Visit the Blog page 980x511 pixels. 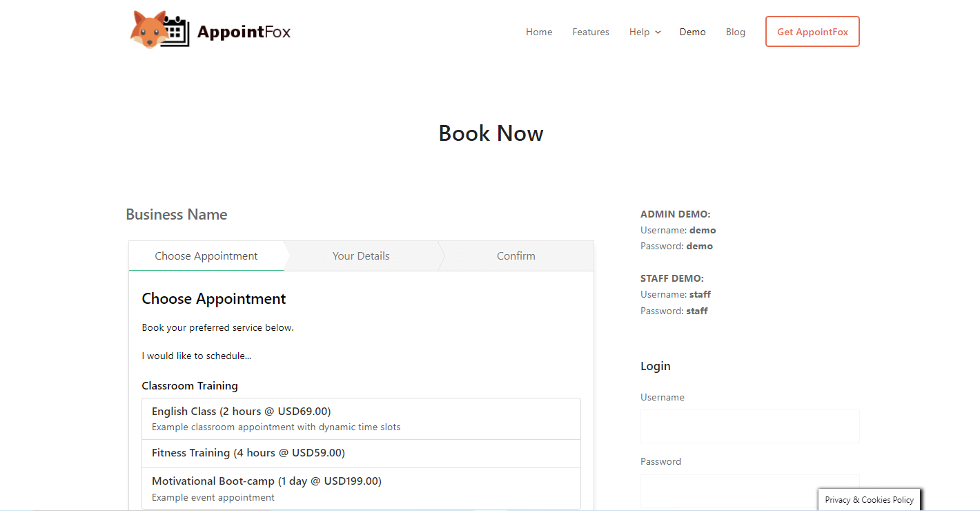tap(736, 32)
